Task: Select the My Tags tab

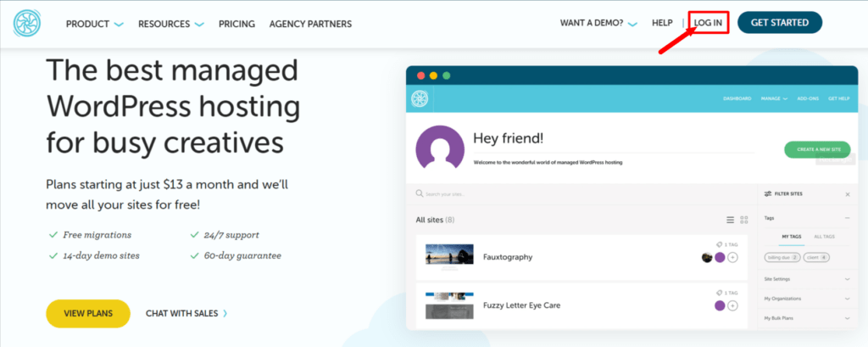Action: click(791, 237)
